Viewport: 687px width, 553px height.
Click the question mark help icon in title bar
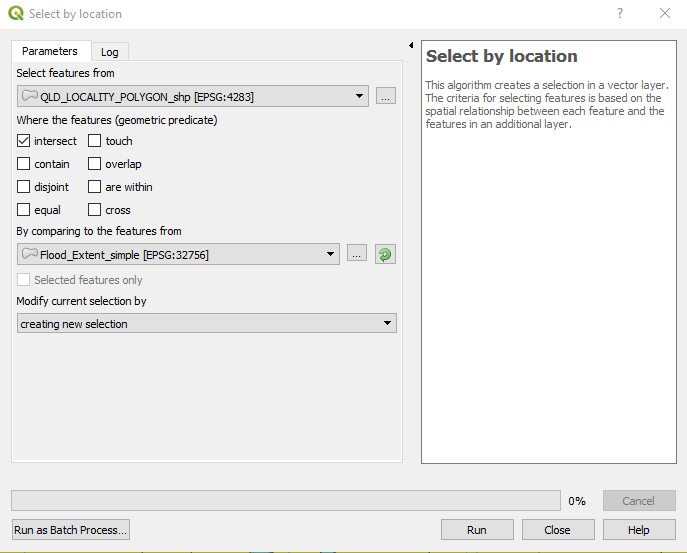[x=620, y=14]
